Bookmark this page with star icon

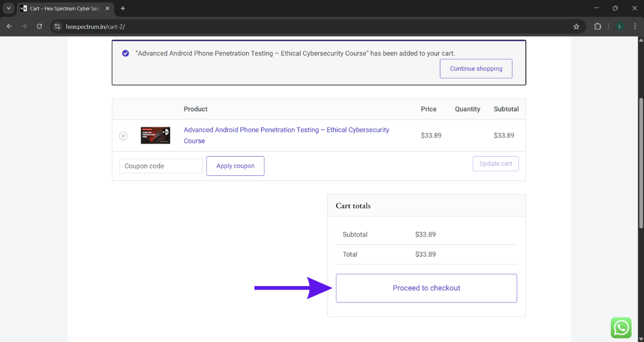(x=576, y=26)
